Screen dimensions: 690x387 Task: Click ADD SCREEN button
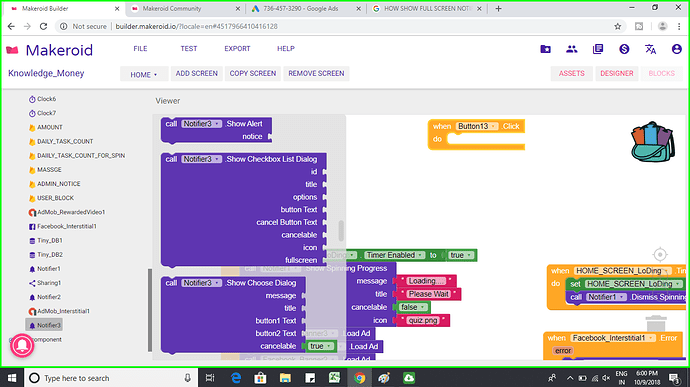click(196, 74)
